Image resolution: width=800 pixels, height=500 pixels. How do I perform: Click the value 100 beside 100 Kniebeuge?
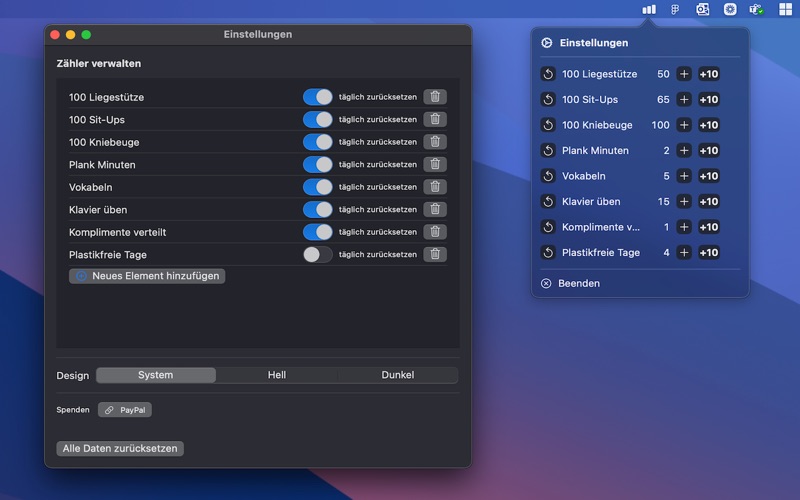660,125
